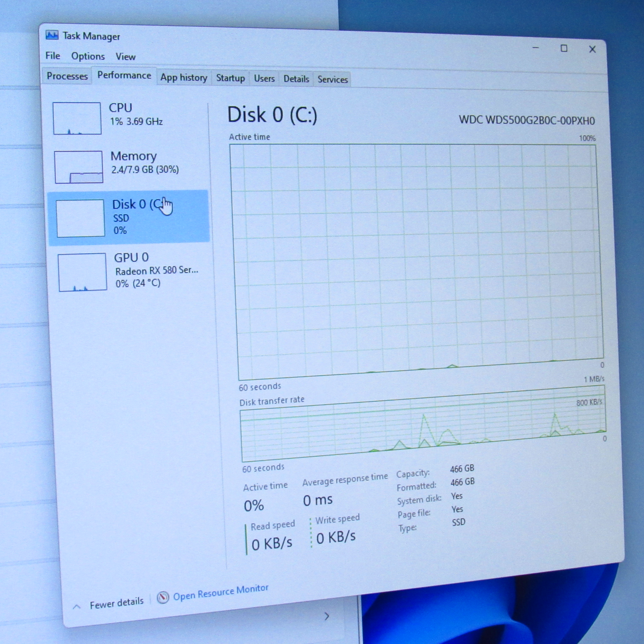This screenshot has width=644, height=644.
Task: Select the CPU usage mini graph
Action: tap(77, 118)
